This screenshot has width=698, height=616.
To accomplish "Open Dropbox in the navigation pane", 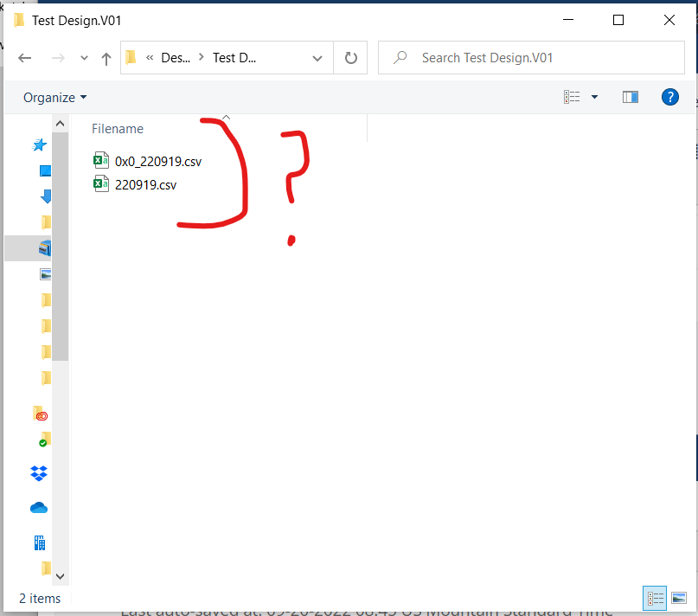I will [39, 473].
